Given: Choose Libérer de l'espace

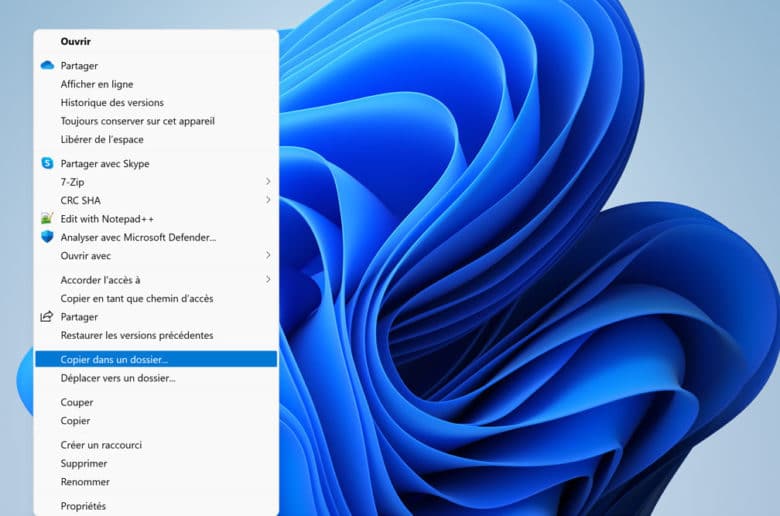Looking at the screenshot, I should (102, 139).
